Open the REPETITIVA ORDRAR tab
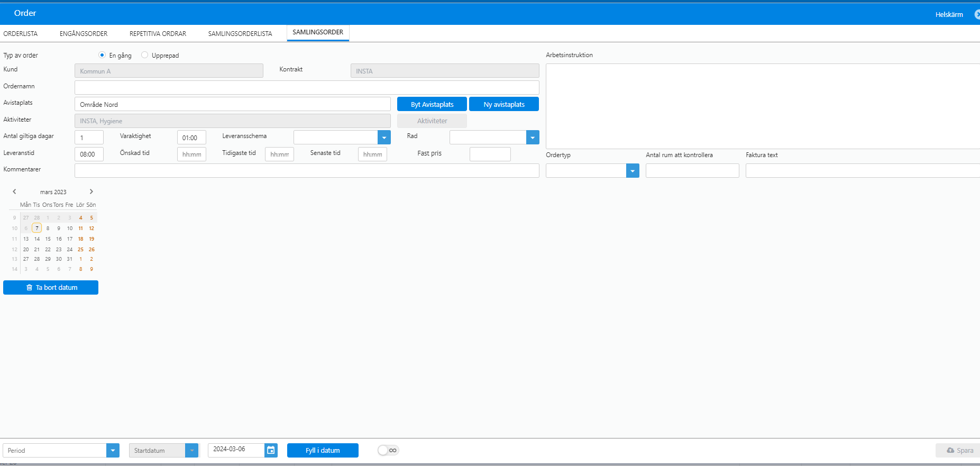Image resolution: width=980 pixels, height=466 pixels. pyautogui.click(x=158, y=33)
